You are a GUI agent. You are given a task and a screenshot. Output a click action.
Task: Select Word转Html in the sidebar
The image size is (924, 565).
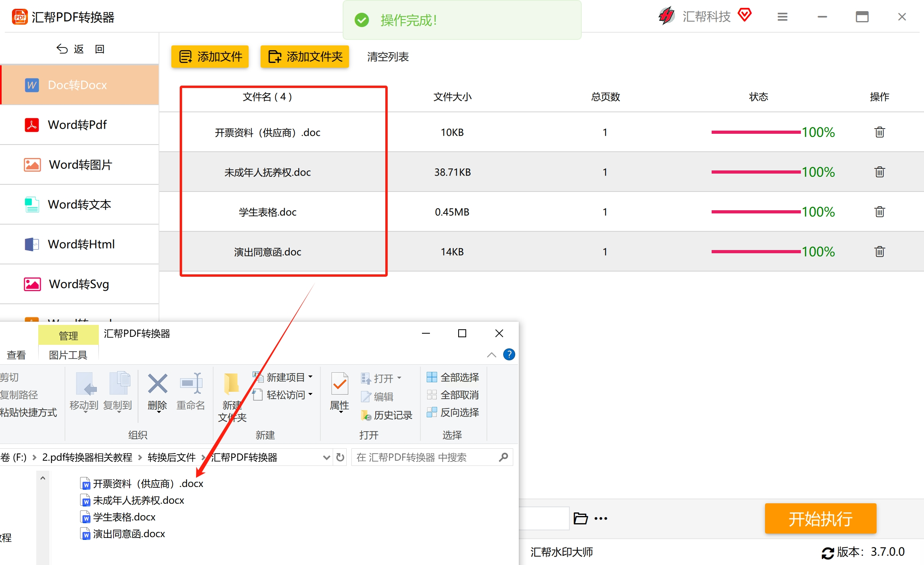click(x=81, y=244)
